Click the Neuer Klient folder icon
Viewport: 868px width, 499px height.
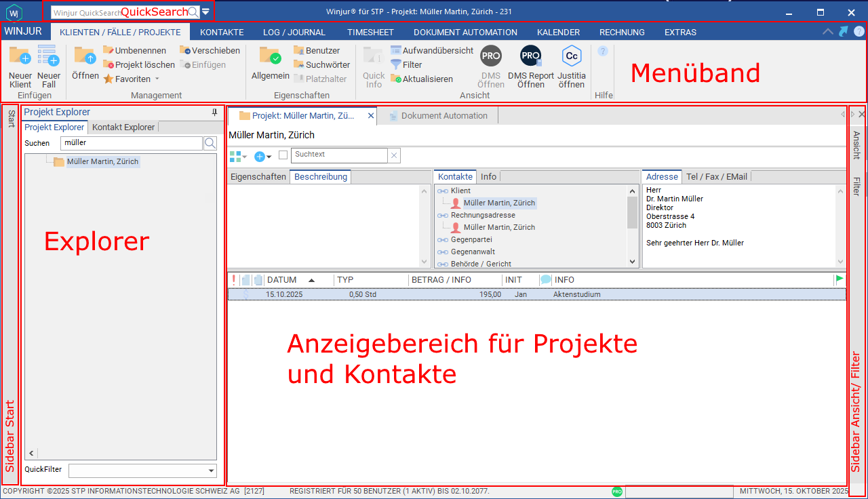(x=20, y=56)
